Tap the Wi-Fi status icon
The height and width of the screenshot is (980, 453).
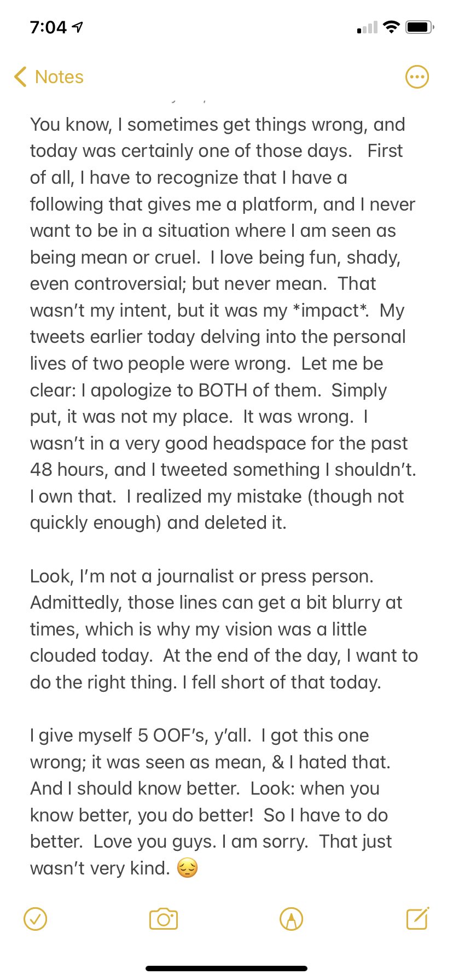click(x=391, y=27)
